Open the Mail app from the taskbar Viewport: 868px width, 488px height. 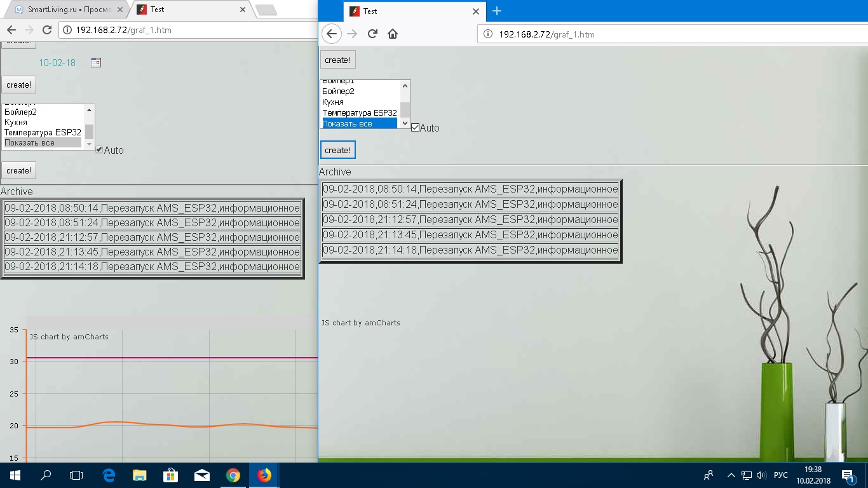tap(202, 475)
